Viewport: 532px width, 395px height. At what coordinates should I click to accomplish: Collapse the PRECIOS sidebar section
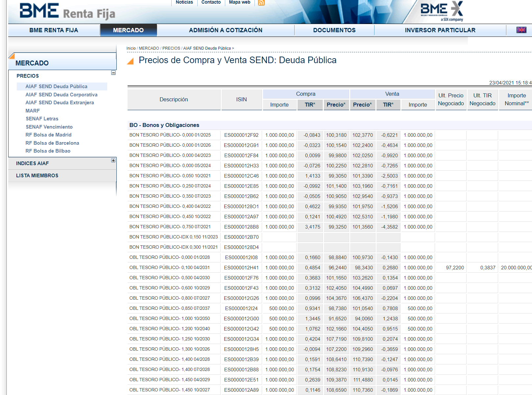click(113, 73)
